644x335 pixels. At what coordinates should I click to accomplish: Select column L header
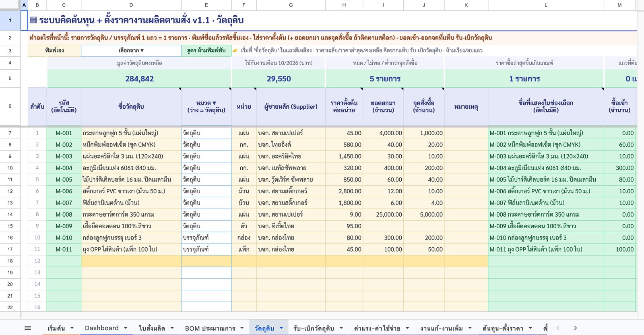click(x=546, y=5)
